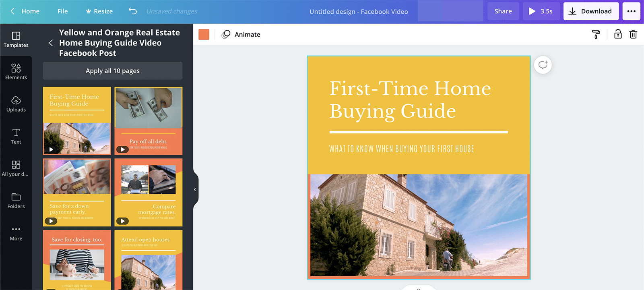The width and height of the screenshot is (644, 290).
Task: Open the Uploads panel
Action: point(16,104)
